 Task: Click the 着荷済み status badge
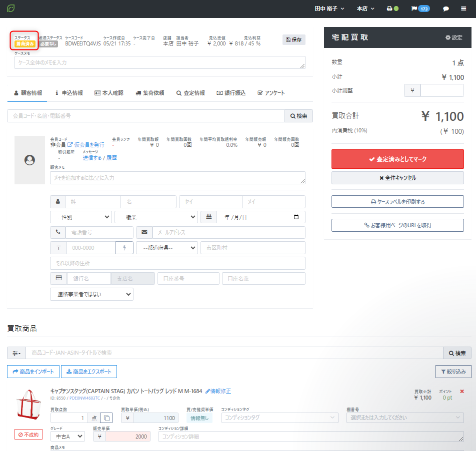click(25, 44)
